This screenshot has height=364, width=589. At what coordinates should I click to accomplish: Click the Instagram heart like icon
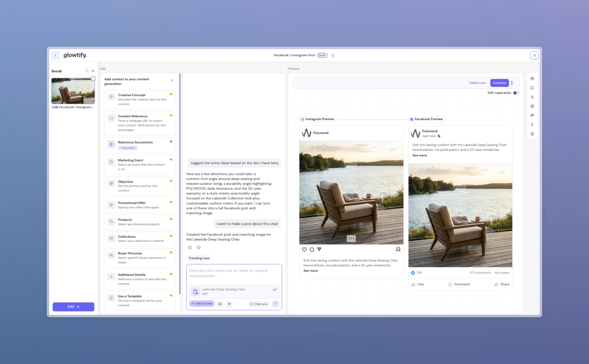point(304,250)
